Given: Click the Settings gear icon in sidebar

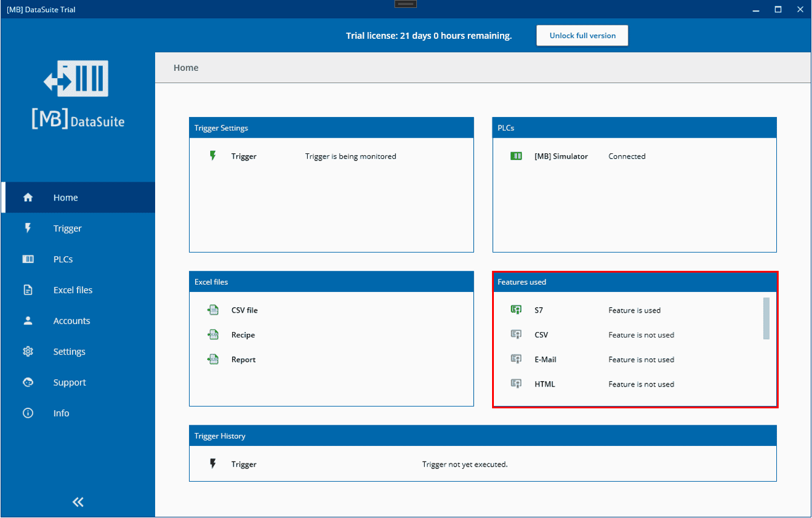Looking at the screenshot, I should tap(28, 351).
